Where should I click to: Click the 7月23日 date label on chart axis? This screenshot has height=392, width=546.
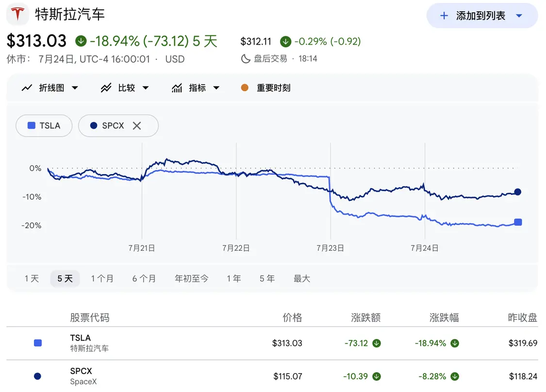(x=331, y=248)
